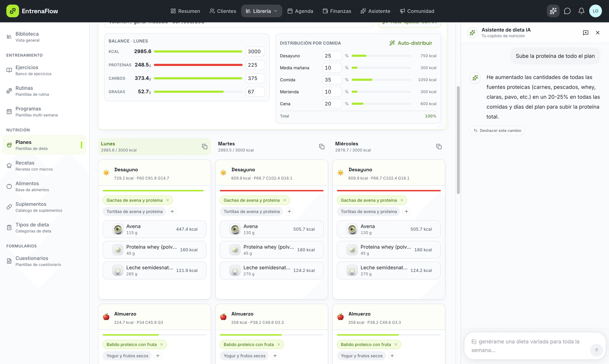The height and width of the screenshot is (364, 609).
Task: Start a new chat in Asistente de dieta IA
Action: tap(586, 33)
